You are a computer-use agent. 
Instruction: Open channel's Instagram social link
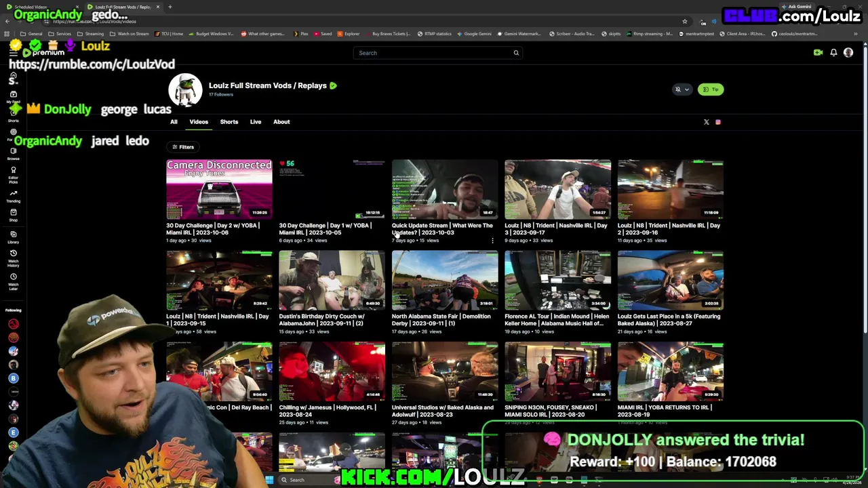point(718,122)
